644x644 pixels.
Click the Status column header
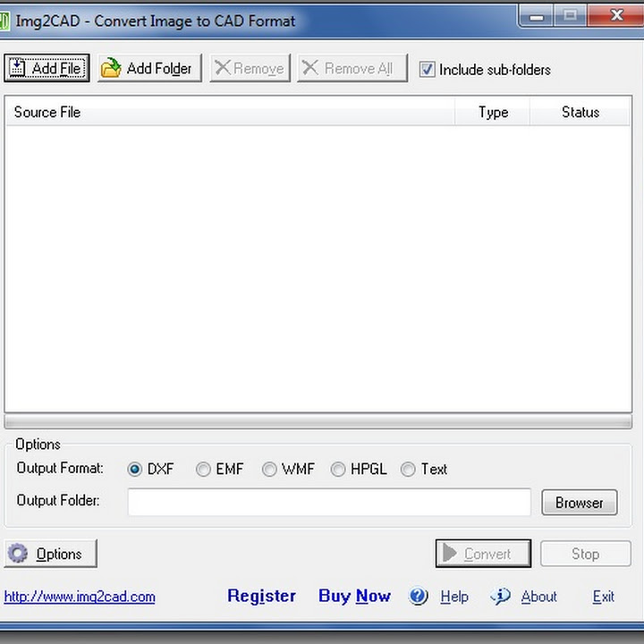click(580, 112)
